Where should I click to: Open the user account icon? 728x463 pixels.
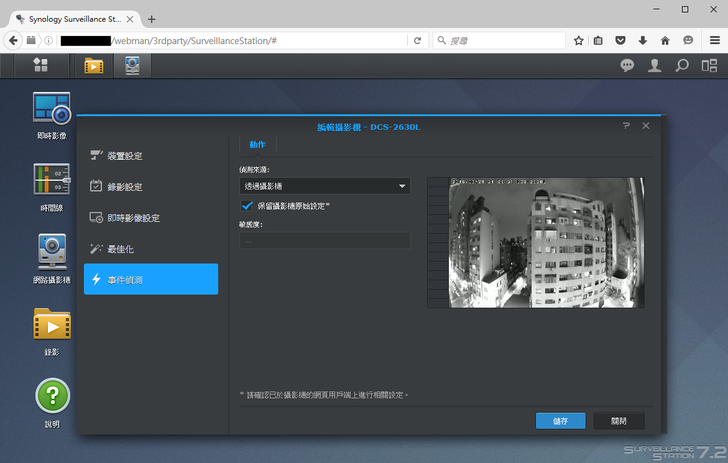tap(654, 66)
